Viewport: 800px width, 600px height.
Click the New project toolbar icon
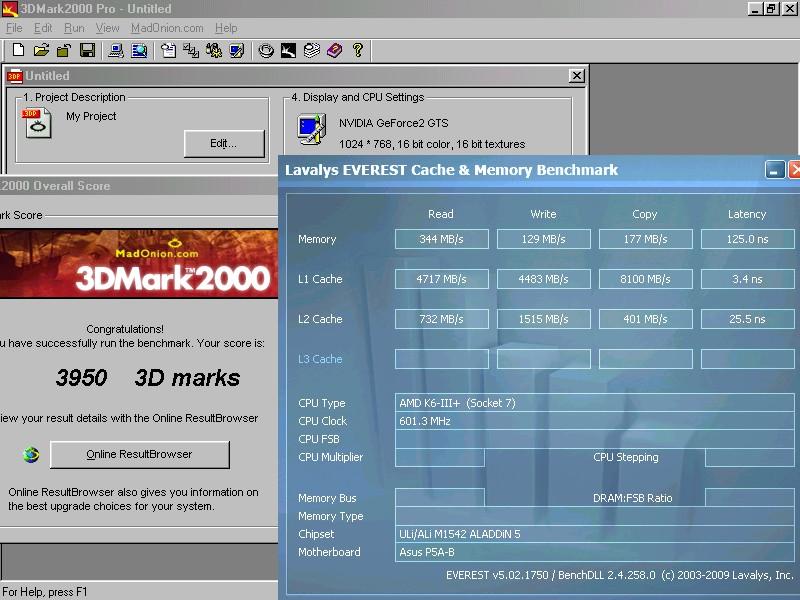[x=18, y=50]
